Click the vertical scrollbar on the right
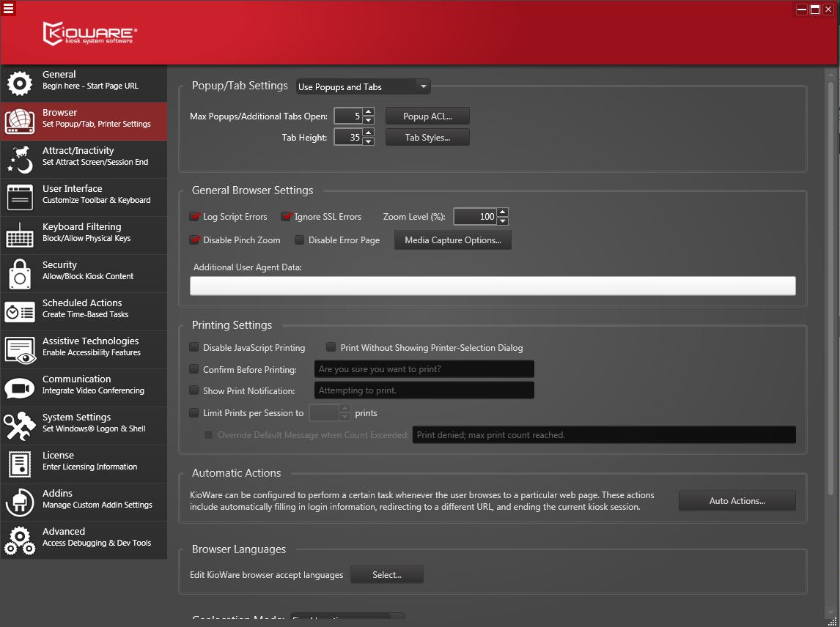Image resolution: width=840 pixels, height=627 pixels. click(831, 289)
